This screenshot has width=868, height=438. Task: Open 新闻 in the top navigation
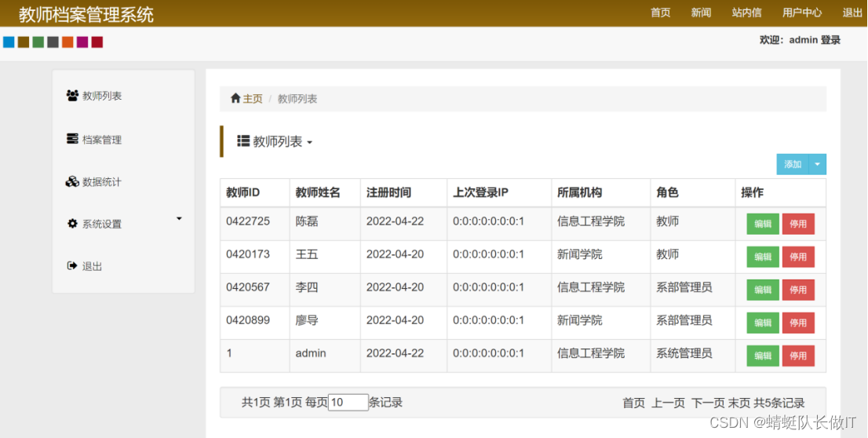pos(701,13)
